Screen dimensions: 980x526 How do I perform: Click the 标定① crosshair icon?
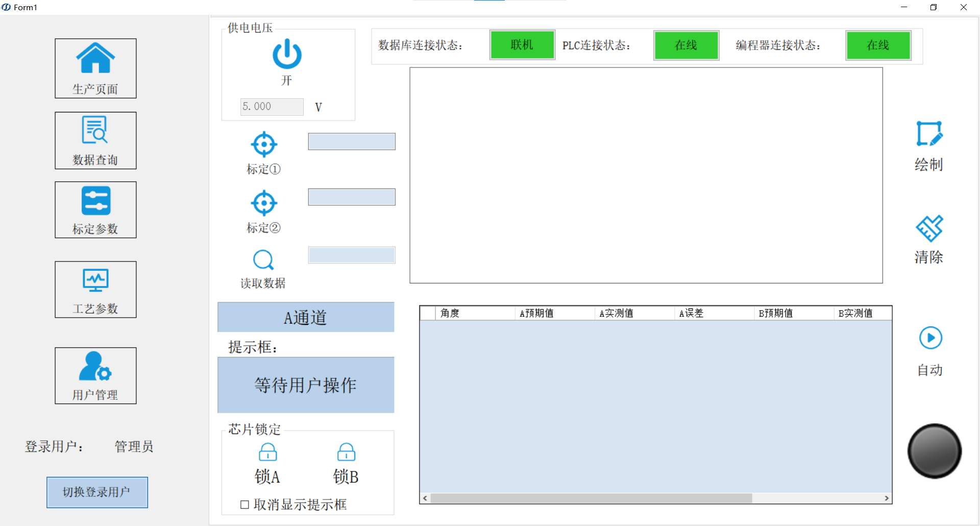[264, 145]
